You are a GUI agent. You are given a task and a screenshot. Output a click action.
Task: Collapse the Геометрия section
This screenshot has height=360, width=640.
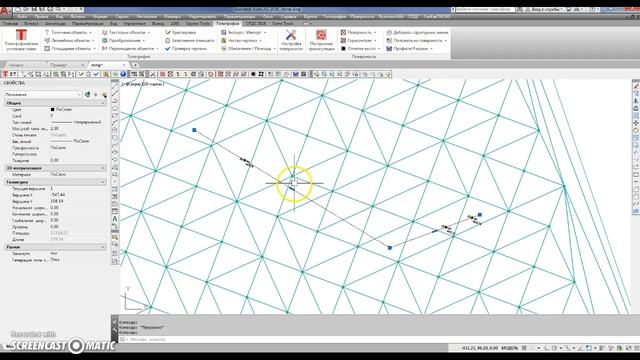click(102, 182)
